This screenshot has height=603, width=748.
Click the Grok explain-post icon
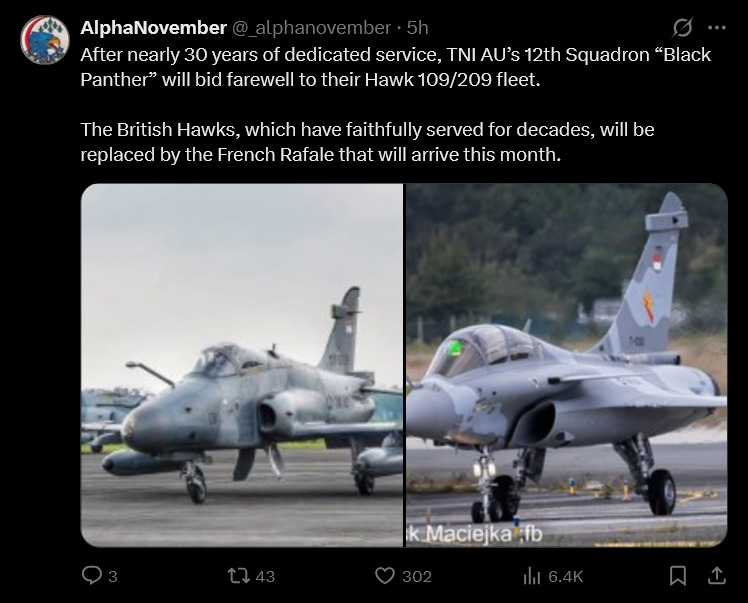click(x=683, y=27)
